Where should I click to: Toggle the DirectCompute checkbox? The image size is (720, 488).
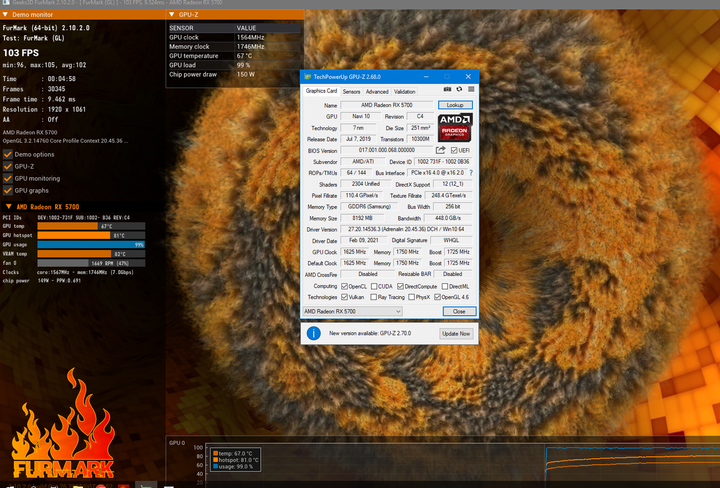coord(400,286)
